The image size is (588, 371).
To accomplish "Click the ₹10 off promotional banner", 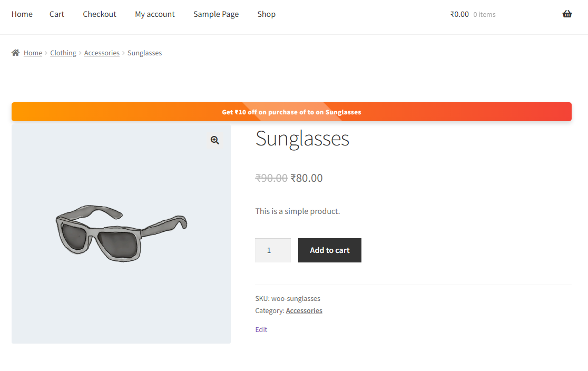I will (x=291, y=112).
